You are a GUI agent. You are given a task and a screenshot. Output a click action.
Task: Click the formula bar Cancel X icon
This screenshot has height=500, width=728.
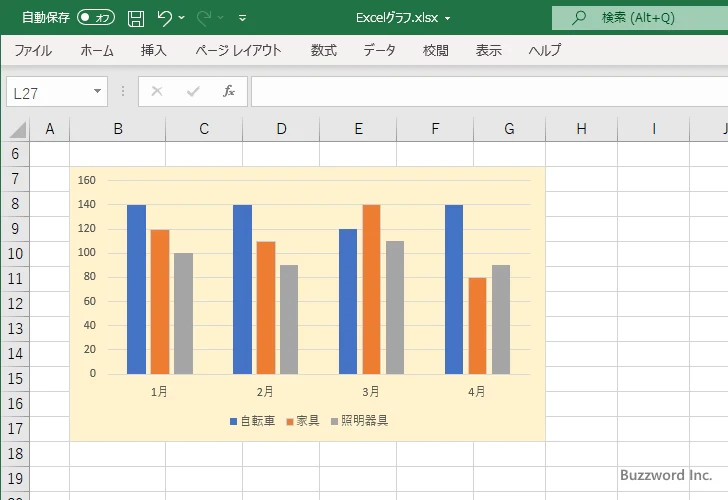157,91
